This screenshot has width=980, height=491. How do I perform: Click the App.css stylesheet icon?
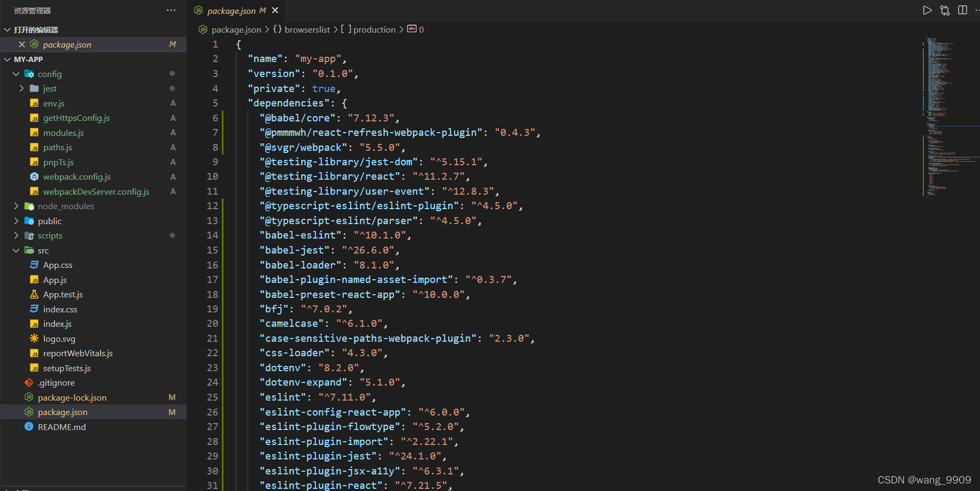(34, 265)
